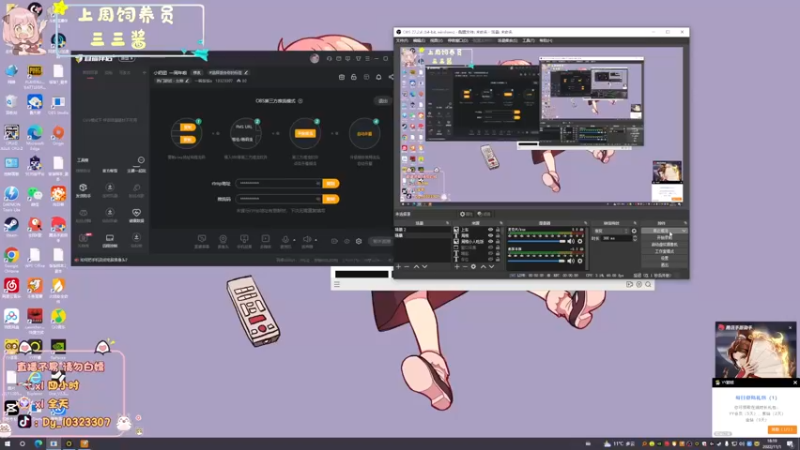Open source properties gear in OBS sources toolbar

(473, 266)
